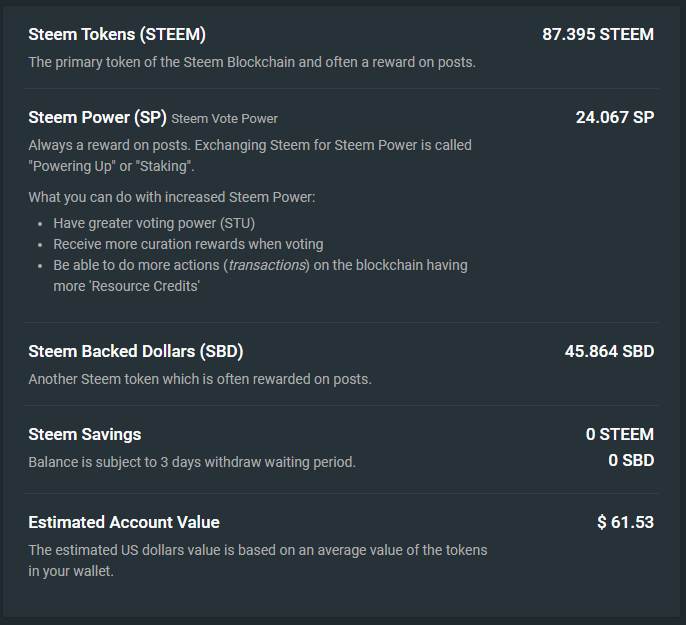Open the 0 STEEM savings dropdown
Screen dimensions: 686x625
619,435
